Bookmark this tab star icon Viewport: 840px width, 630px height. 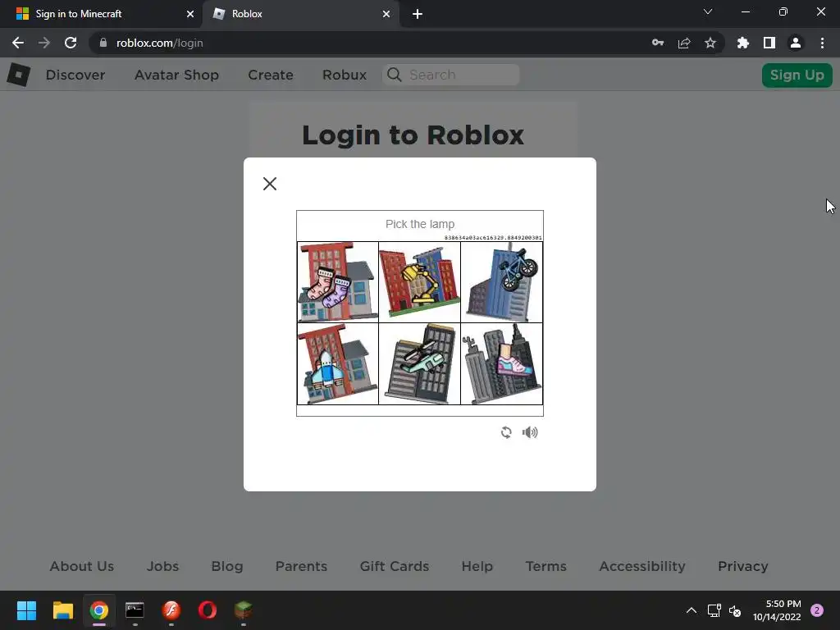(710, 43)
